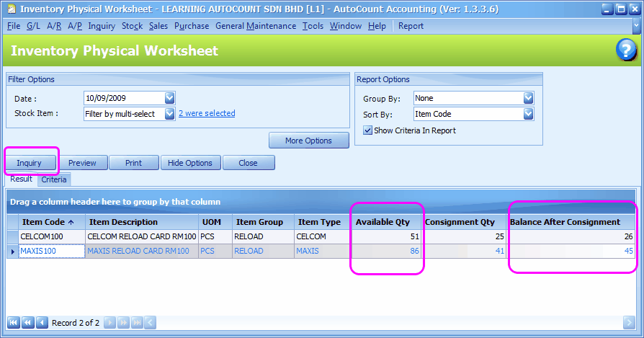Open the Group By dropdown
644x338 pixels.
tap(528, 98)
